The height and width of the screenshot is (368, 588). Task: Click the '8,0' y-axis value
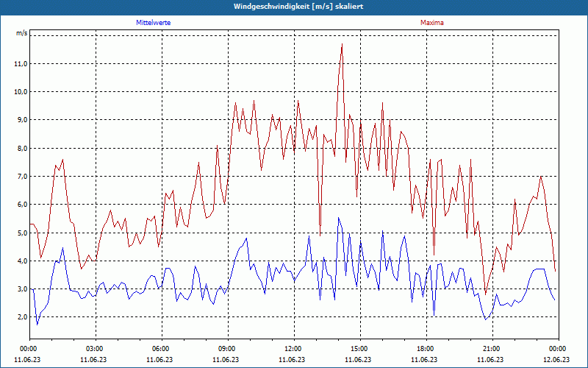click(22, 149)
